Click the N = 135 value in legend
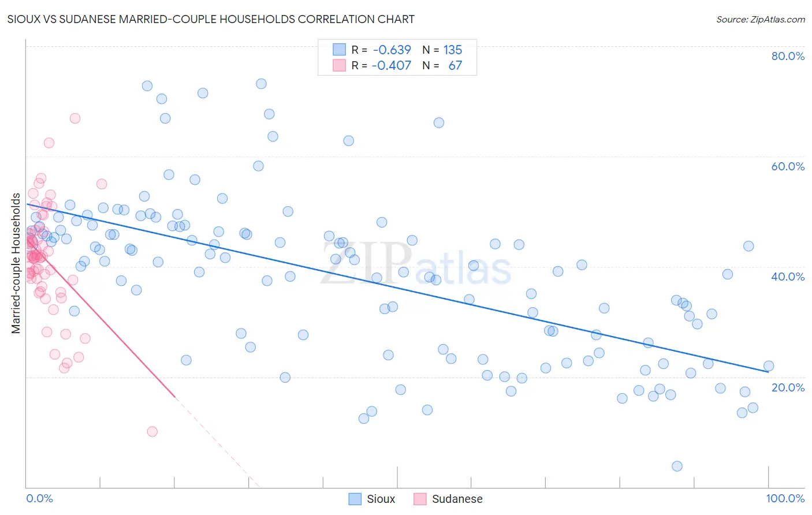The height and width of the screenshot is (515, 812). tap(442, 50)
